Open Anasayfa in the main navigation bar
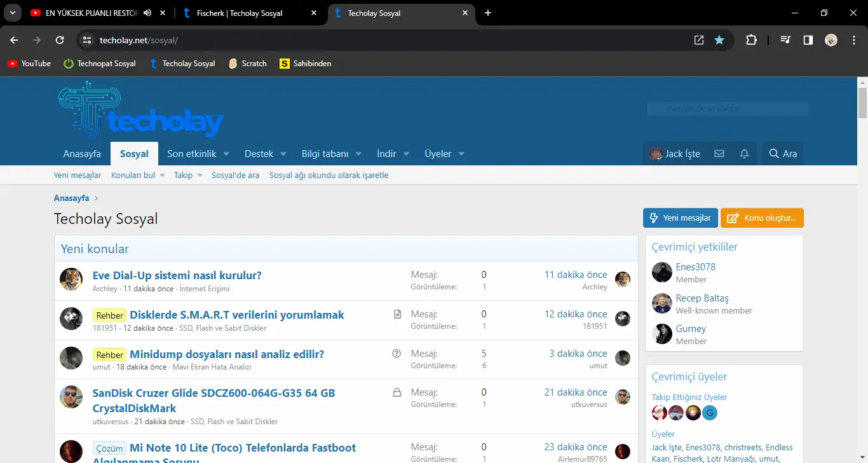The height and width of the screenshot is (463, 868). [x=82, y=154]
